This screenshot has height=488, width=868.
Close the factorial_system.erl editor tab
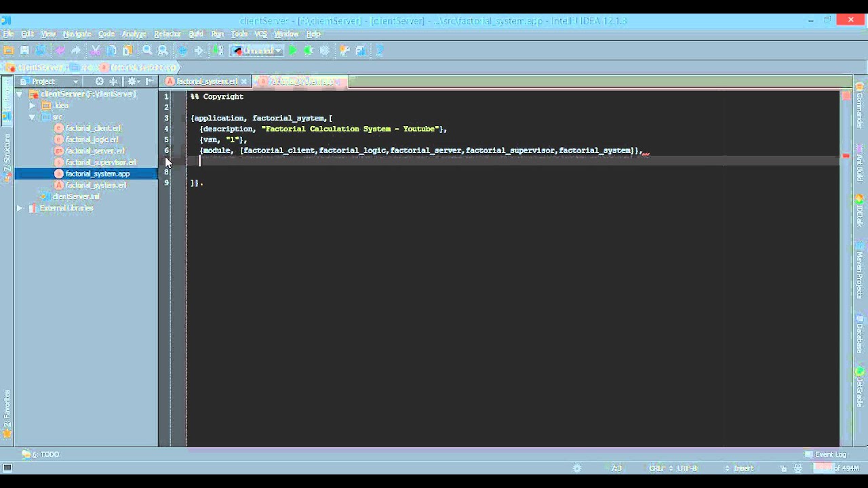(x=244, y=81)
